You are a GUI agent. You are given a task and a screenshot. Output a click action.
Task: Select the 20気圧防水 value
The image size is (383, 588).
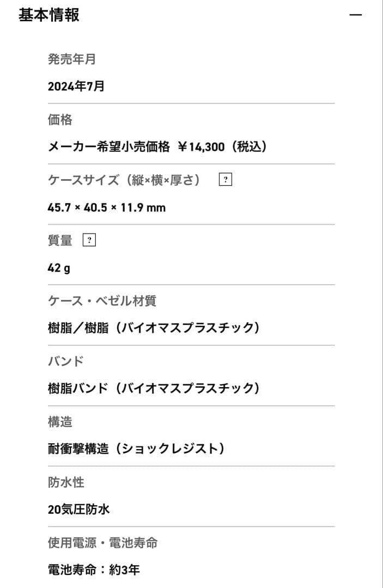pos(78,510)
